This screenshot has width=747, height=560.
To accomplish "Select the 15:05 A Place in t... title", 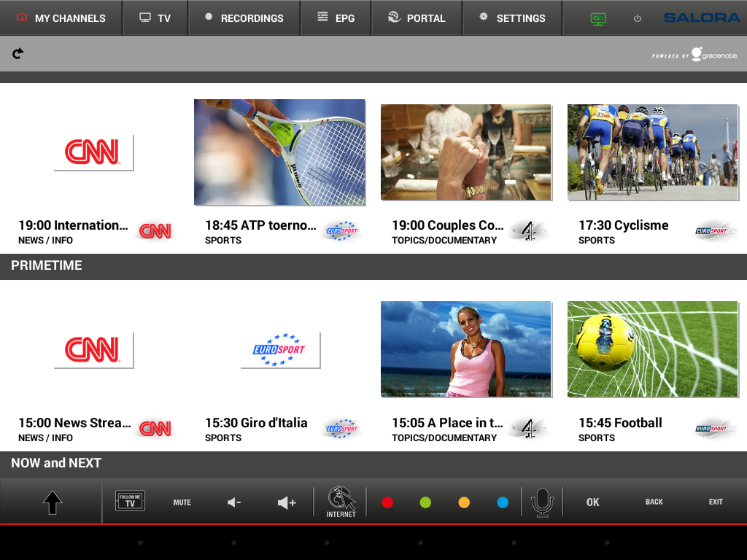I will coord(447,423).
